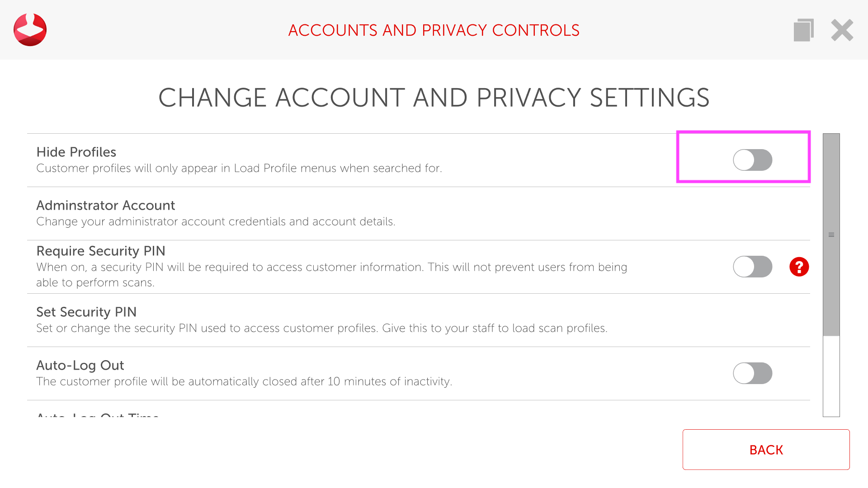868x488 pixels.
Task: Select the Hide Profiles label text
Action: [76, 152]
